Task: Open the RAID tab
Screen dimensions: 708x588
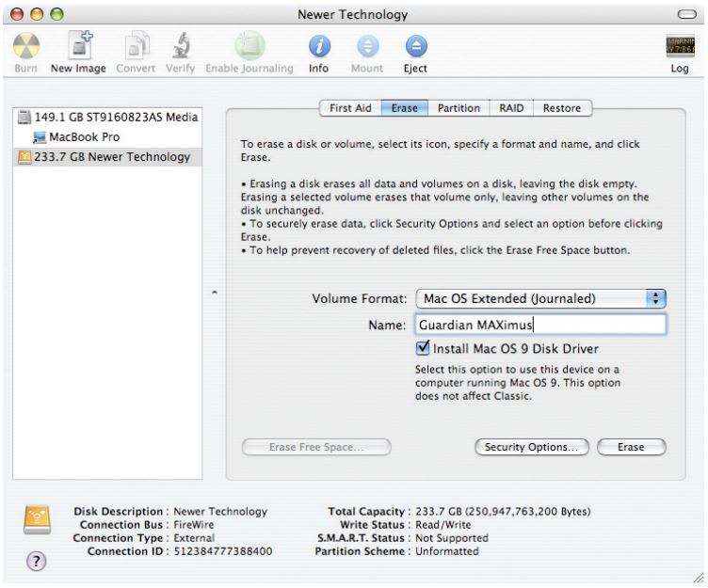Action: click(x=511, y=108)
